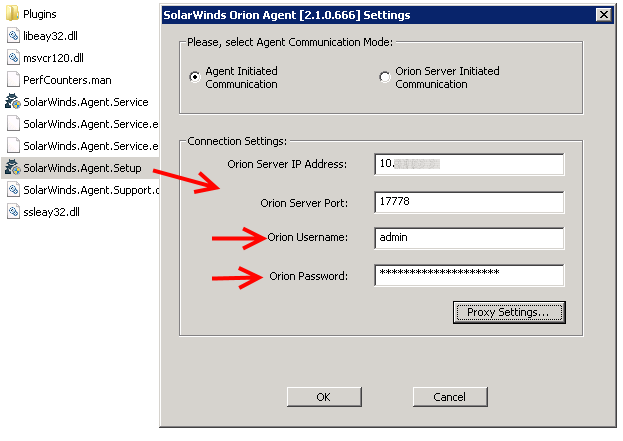Choose Orion Server Initiated Communication mode

click(x=385, y=77)
